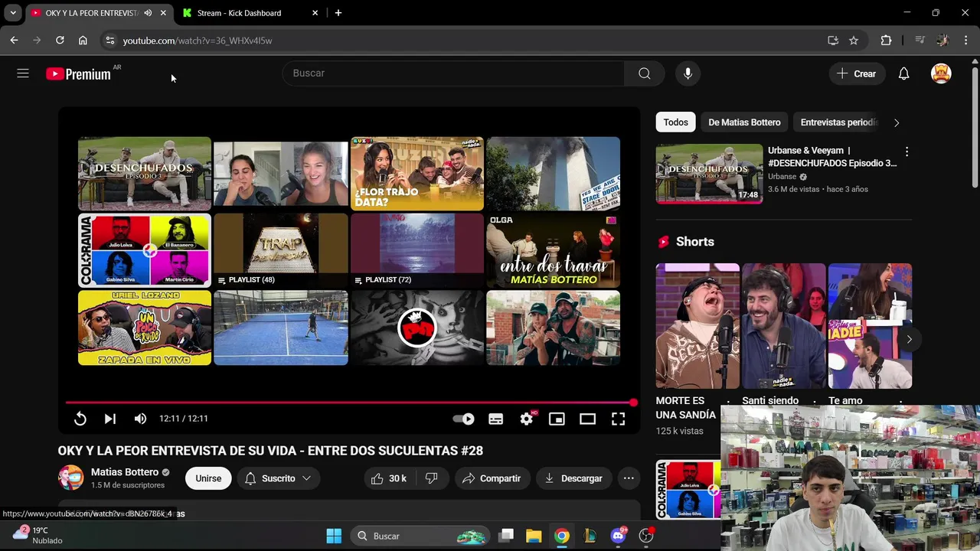Reload the current page
This screenshot has height=551, width=980.
(x=60, y=41)
